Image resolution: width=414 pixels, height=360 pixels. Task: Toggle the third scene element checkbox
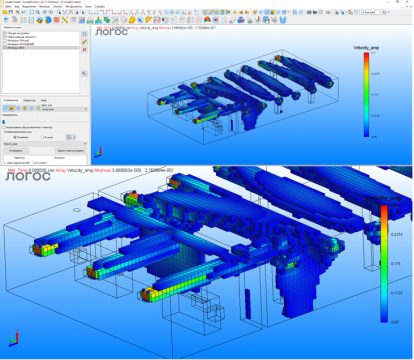tap(5, 40)
